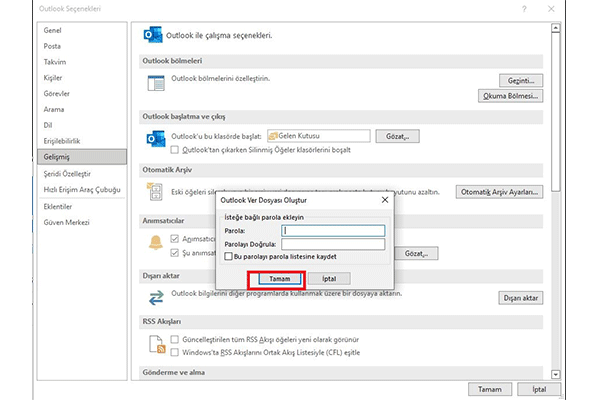
Task: Click Gözat... in the Anımsatıcılar section
Action: (416, 253)
